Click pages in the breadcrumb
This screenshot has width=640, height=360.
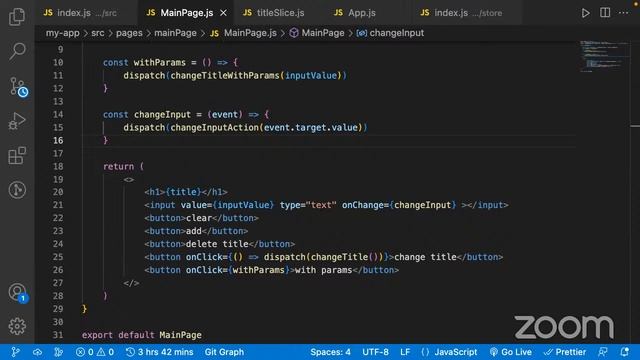coord(129,33)
